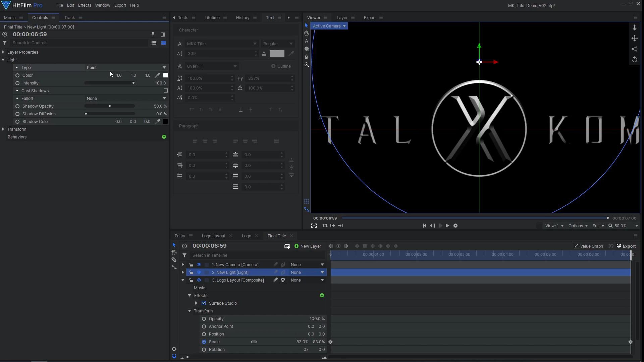Click the viewer reset rotate icon
The image size is (644, 362).
(634, 59)
